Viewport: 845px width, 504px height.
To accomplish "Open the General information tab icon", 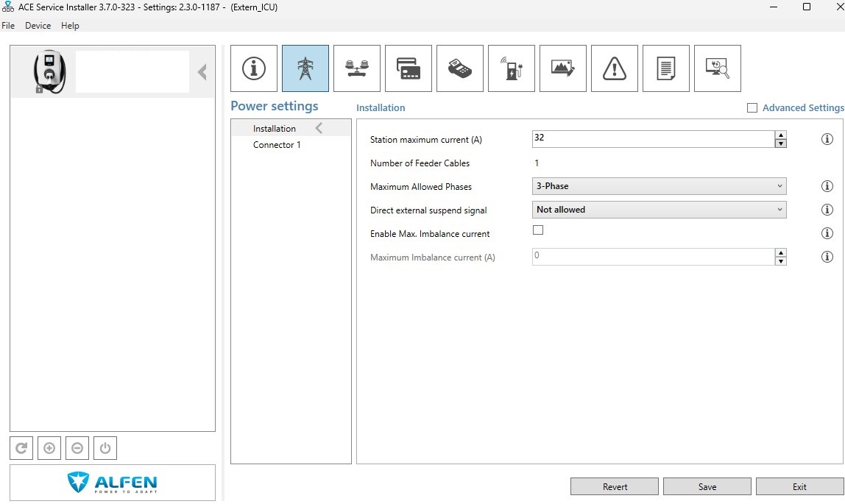I will coord(254,68).
